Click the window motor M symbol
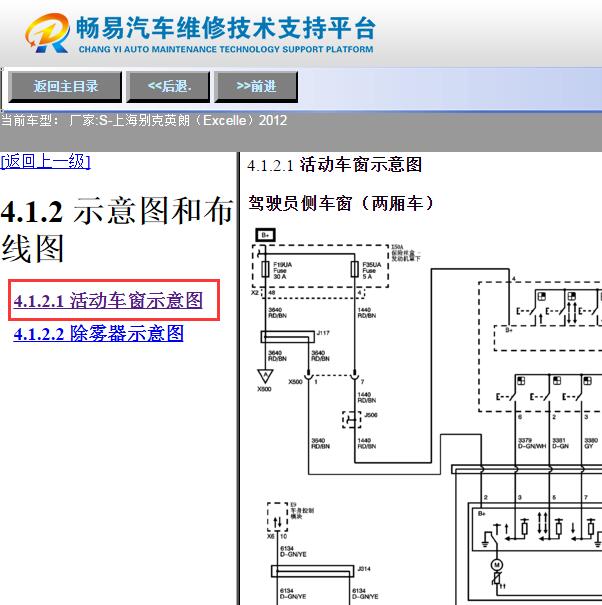Image resolution: width=602 pixels, height=605 pixels. pos(497,565)
